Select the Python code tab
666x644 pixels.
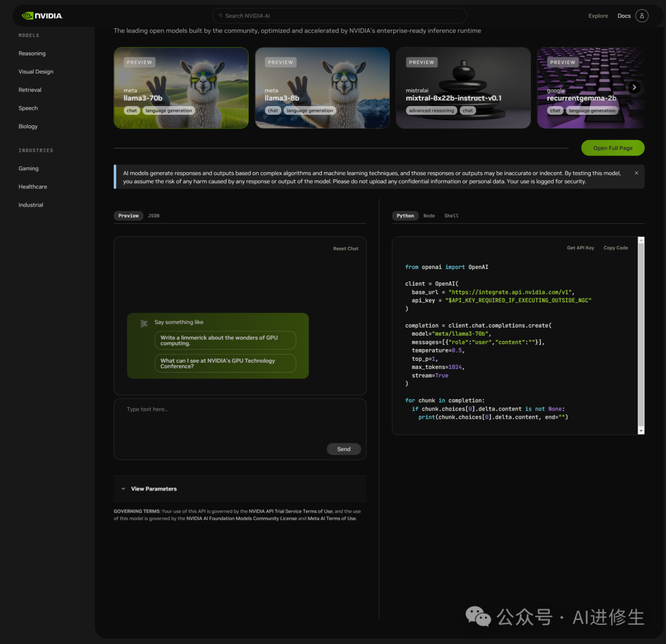click(405, 216)
